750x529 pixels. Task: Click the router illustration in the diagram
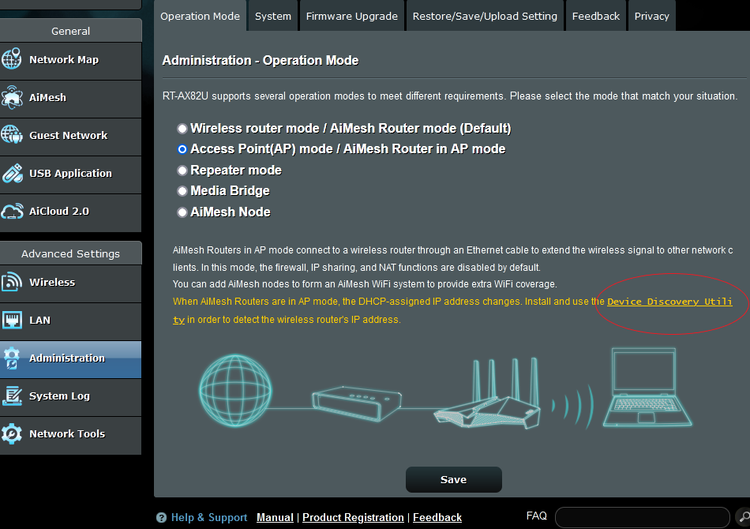(x=489, y=393)
